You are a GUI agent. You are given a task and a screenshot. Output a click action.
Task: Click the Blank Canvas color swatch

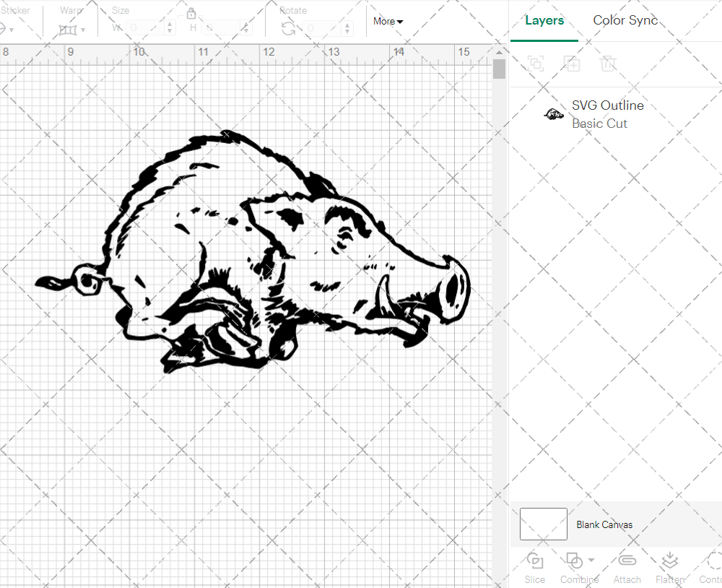click(x=543, y=524)
